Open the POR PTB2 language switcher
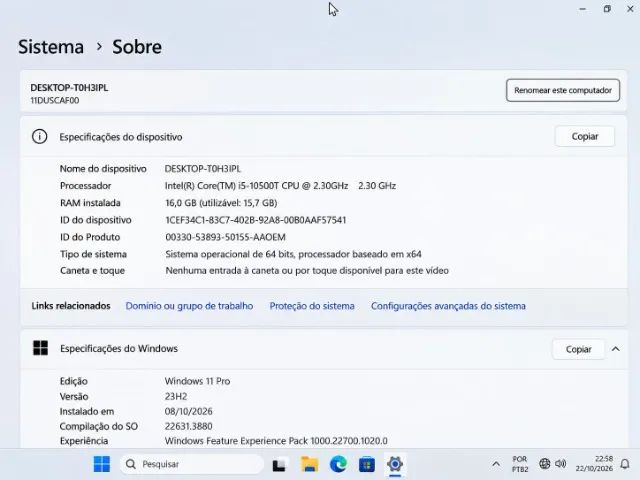Screen dimensions: 640x480 [x=520, y=464]
